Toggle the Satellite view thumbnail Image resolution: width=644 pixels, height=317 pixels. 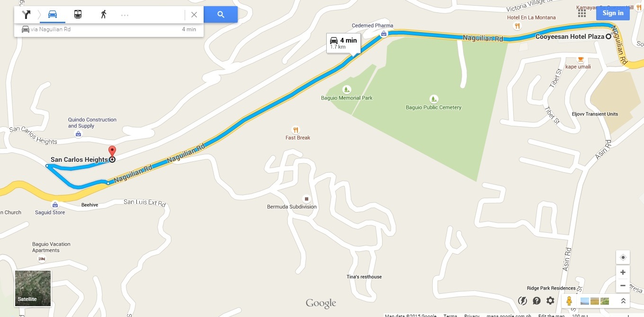33,288
